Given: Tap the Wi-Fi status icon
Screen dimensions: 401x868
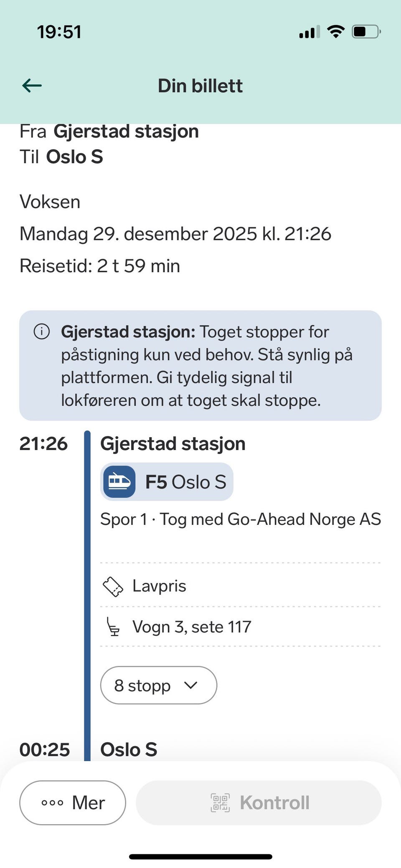Looking at the screenshot, I should coord(336,32).
